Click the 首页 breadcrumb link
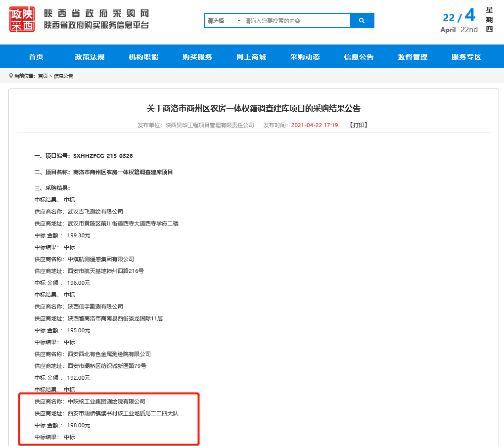Viewport: 504px width, 446px height. click(43, 76)
